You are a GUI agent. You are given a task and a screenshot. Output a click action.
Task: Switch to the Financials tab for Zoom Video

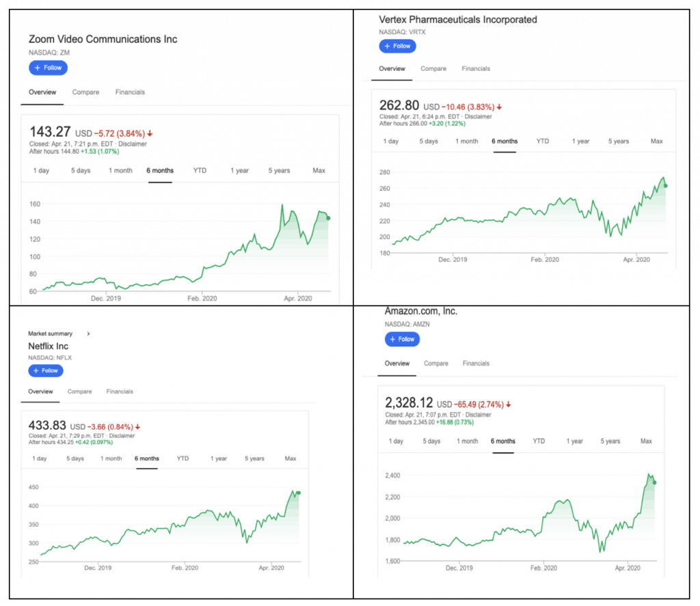click(130, 92)
